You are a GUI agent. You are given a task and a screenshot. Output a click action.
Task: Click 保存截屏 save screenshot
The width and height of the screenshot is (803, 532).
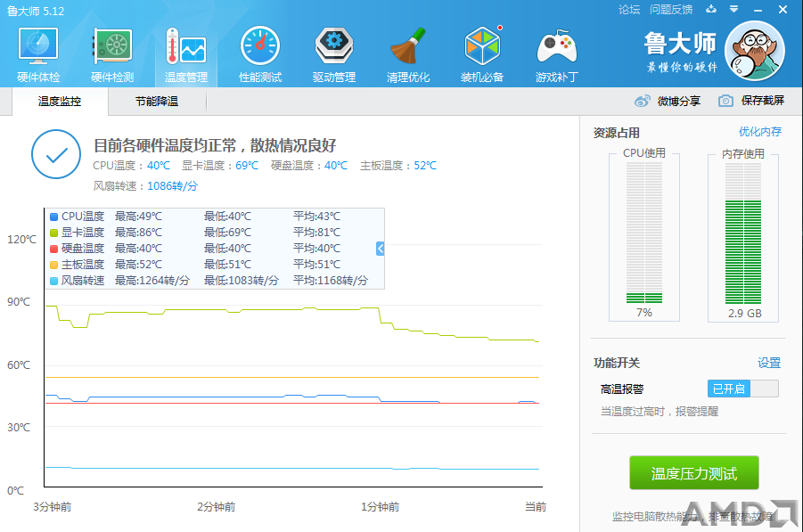pos(763,101)
